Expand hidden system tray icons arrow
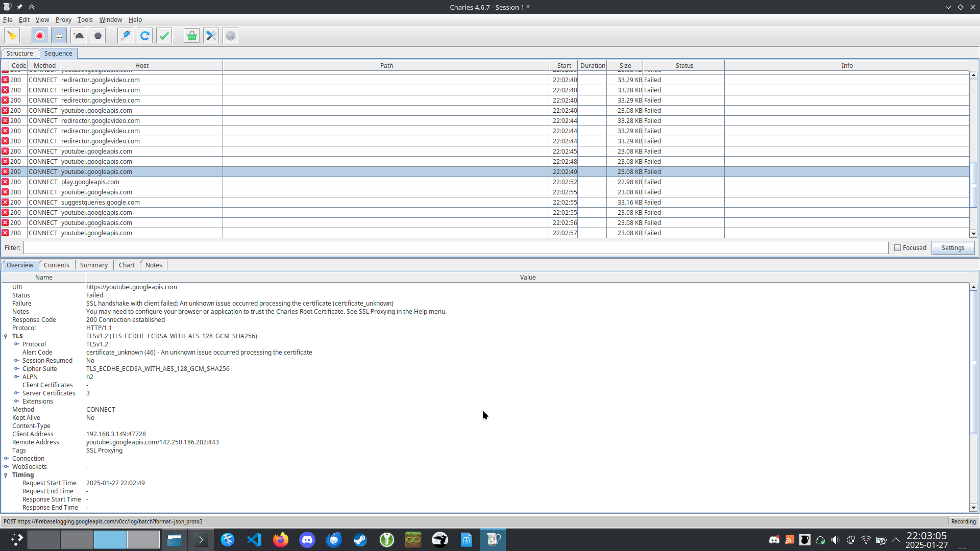The width and height of the screenshot is (980, 551). click(896, 540)
